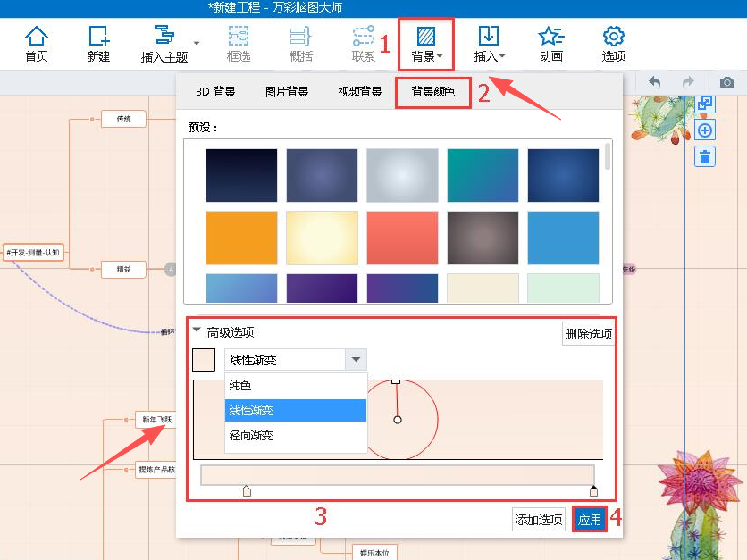Choose 线性渐变 from the dropdown list

click(x=296, y=410)
